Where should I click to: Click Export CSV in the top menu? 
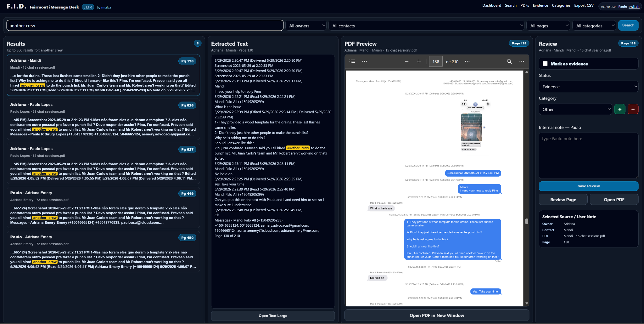coord(584,5)
